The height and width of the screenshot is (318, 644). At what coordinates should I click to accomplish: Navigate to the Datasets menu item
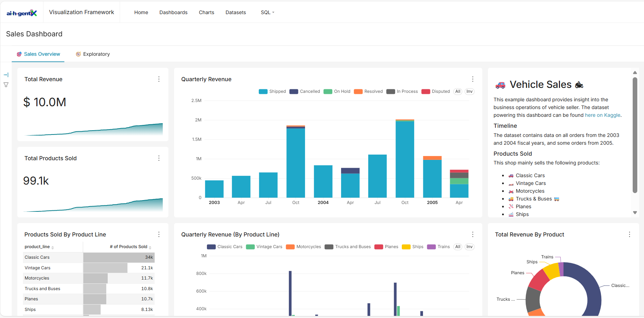[235, 12]
